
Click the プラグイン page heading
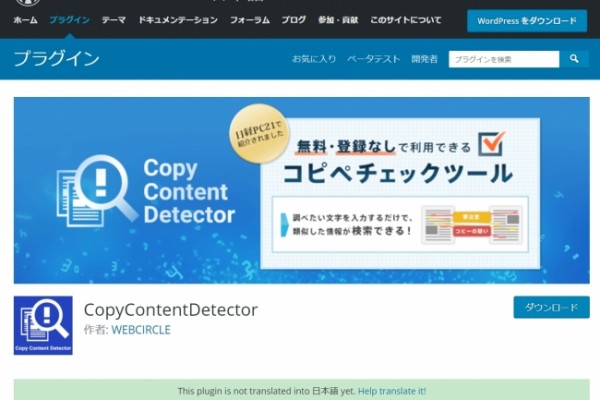57,59
